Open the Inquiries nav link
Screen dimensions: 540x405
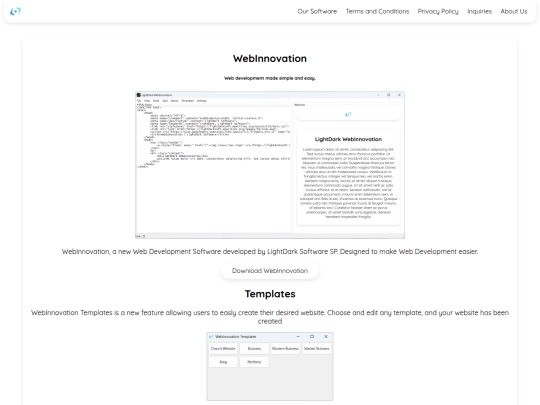(x=479, y=11)
